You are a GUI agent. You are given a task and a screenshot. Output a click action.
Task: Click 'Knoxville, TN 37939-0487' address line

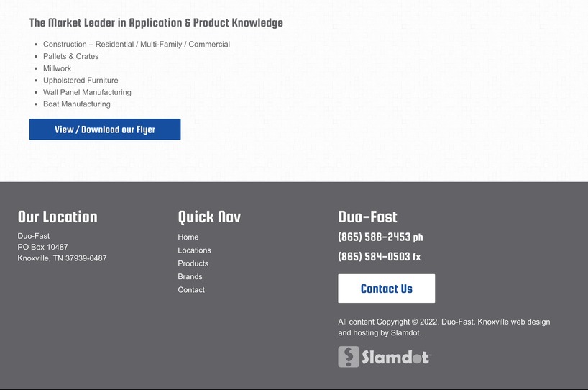click(x=62, y=258)
